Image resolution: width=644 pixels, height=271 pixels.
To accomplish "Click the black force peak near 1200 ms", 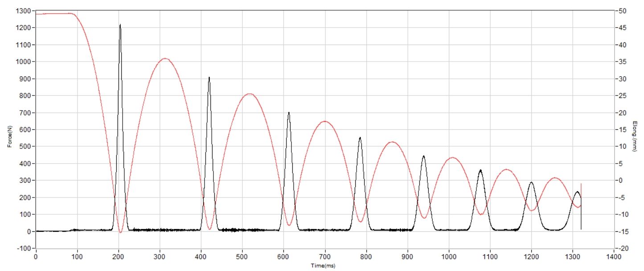I will (531, 183).
